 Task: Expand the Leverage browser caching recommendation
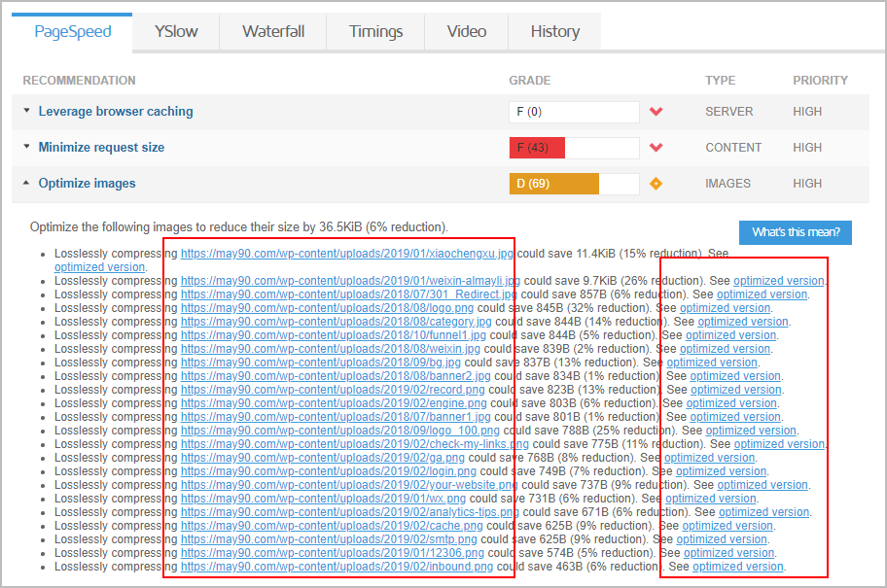point(115,112)
